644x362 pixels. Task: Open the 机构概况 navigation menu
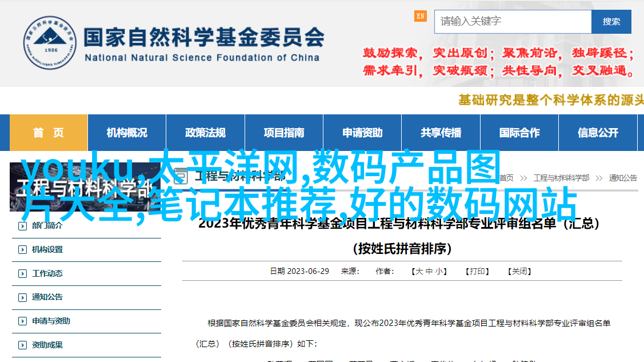click(127, 133)
